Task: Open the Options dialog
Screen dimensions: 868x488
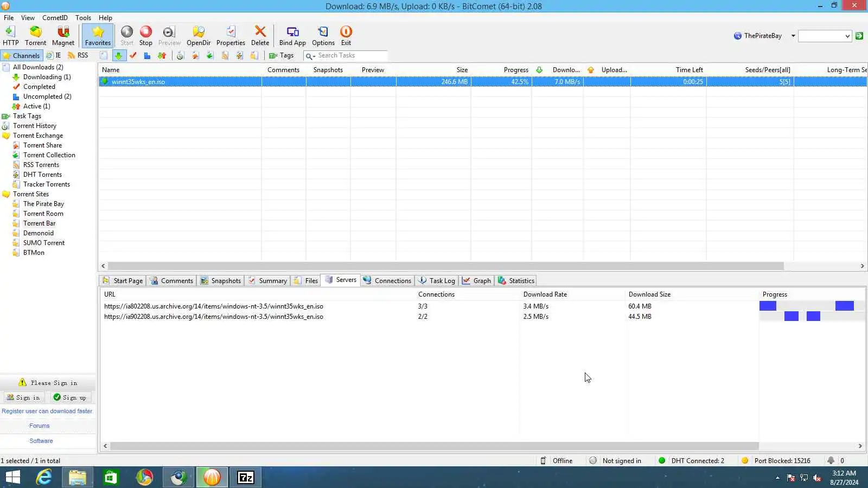Action: (x=323, y=36)
